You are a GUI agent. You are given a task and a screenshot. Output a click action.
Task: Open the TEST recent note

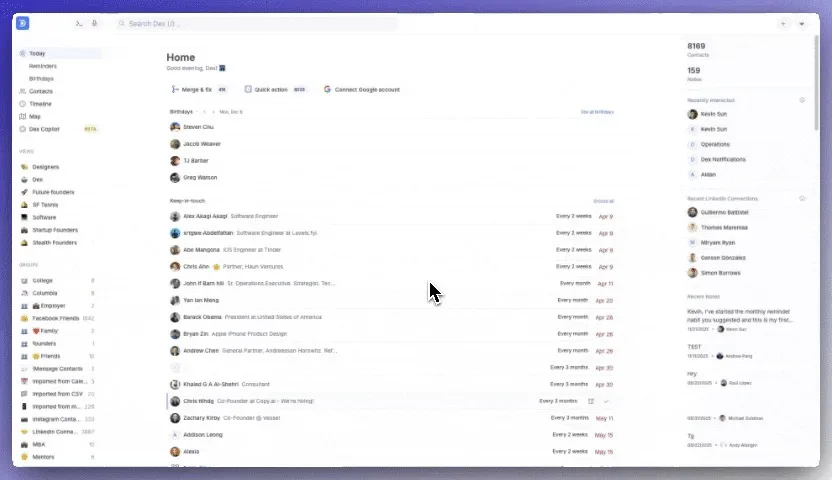(x=694, y=347)
